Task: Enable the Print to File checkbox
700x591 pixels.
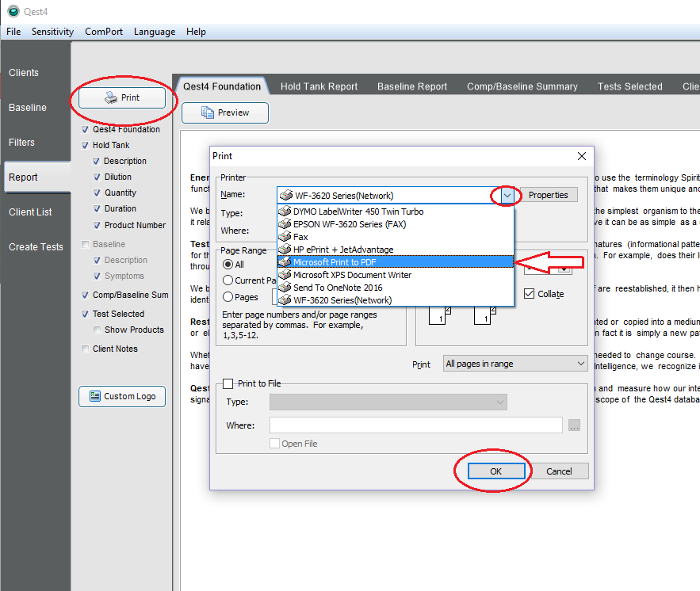Action: click(228, 383)
